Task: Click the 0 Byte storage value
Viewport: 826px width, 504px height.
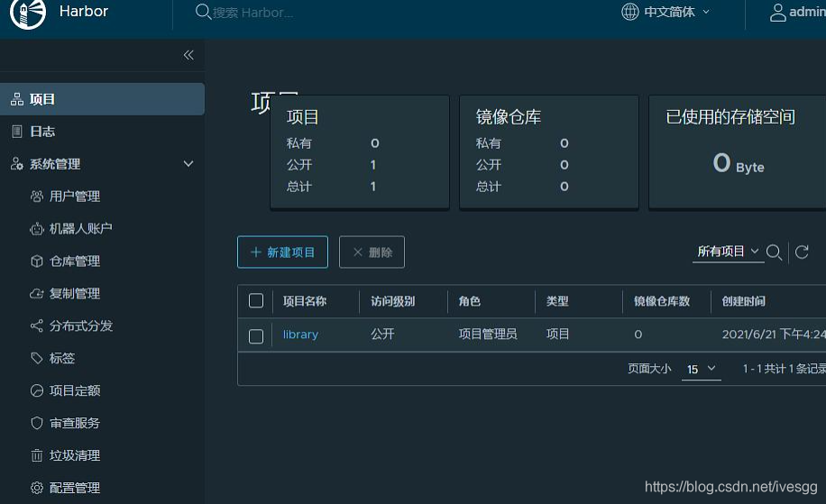Action: (739, 163)
